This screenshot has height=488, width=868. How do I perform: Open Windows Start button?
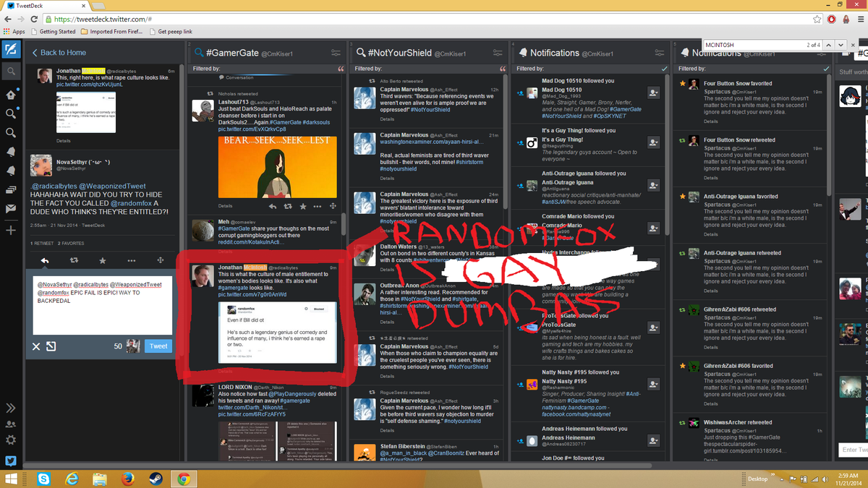coord(12,479)
